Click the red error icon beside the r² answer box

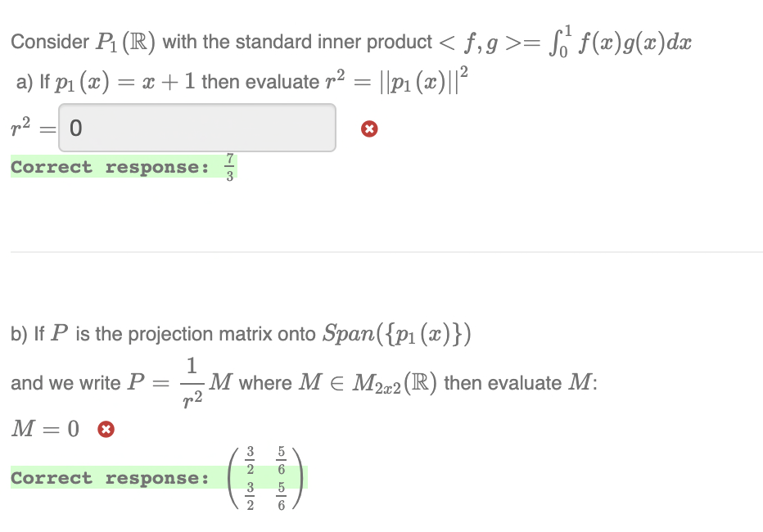368,128
